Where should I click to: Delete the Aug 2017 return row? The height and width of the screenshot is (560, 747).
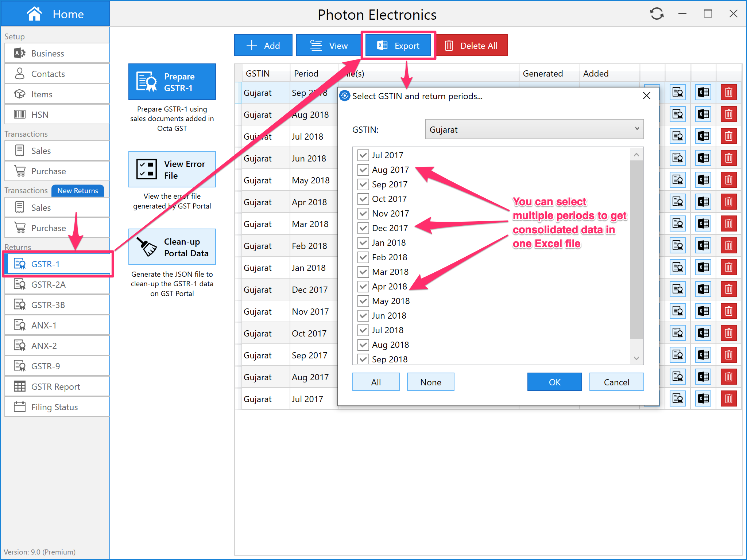[728, 377]
